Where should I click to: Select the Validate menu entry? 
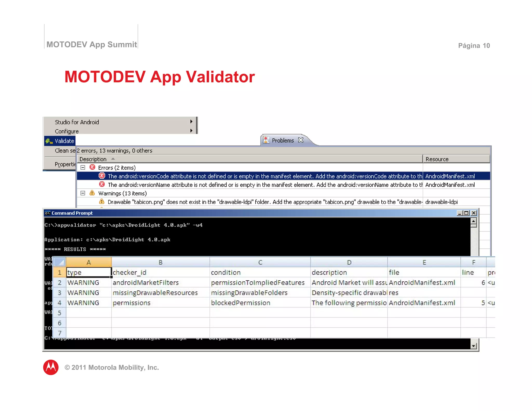60,141
